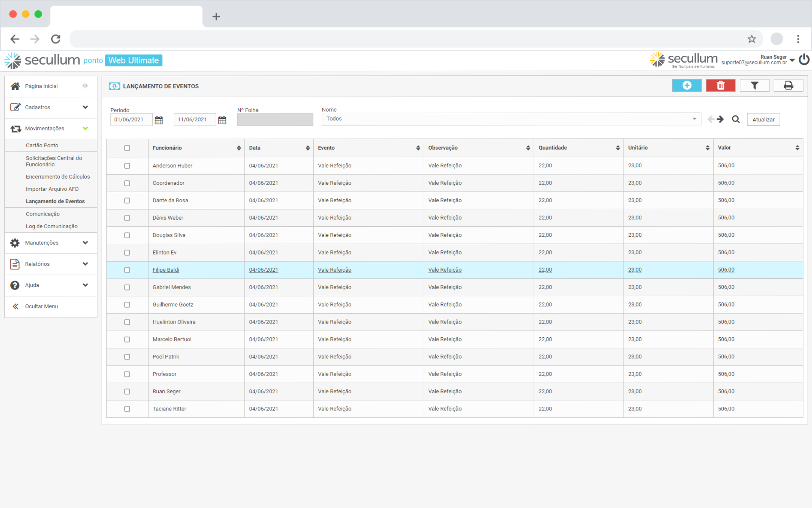The image size is (812, 508).
Task: Click the red trash delete button
Action: tap(720, 86)
